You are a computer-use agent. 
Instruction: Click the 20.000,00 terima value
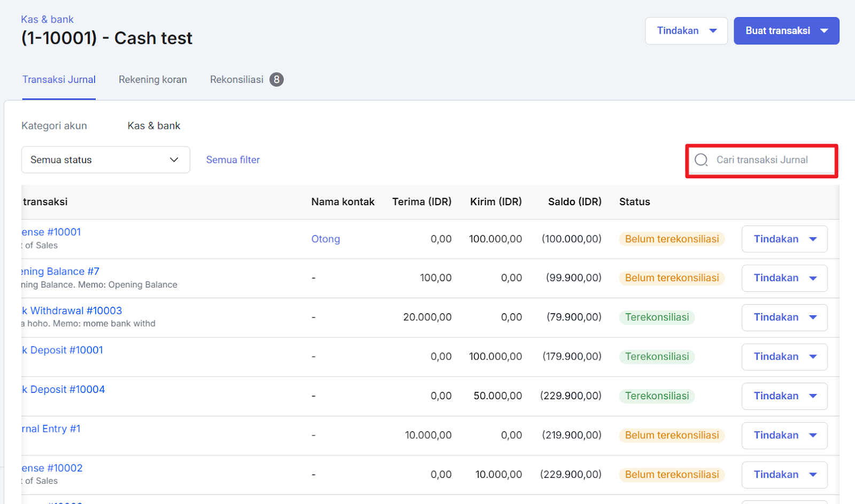(428, 317)
